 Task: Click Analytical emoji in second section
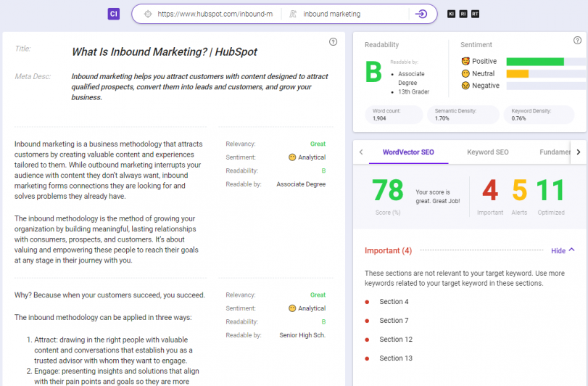[292, 308]
